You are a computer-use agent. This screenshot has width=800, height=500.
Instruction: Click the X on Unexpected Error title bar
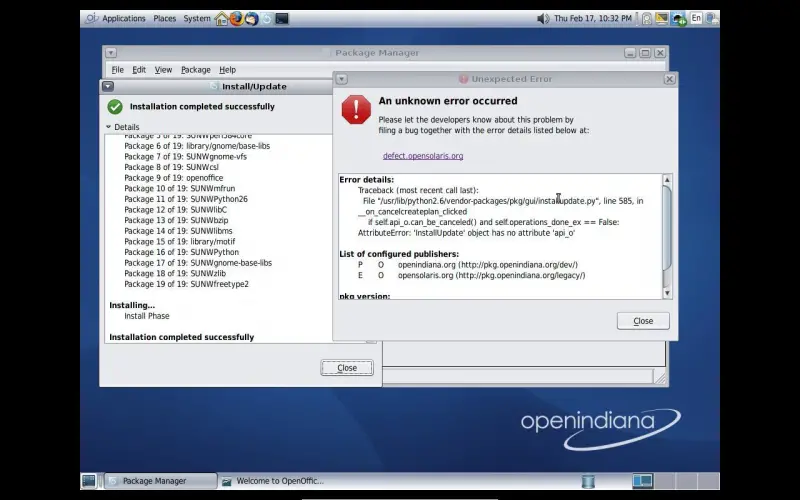(x=669, y=79)
